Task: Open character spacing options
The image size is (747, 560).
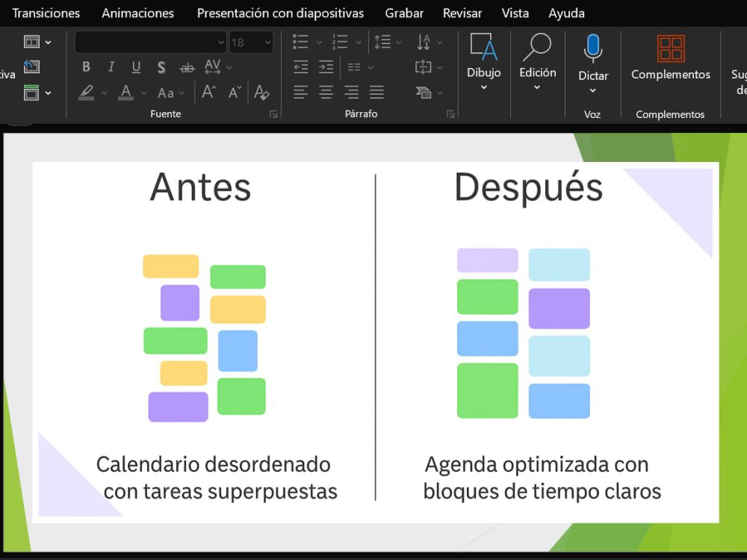Action: (x=212, y=66)
